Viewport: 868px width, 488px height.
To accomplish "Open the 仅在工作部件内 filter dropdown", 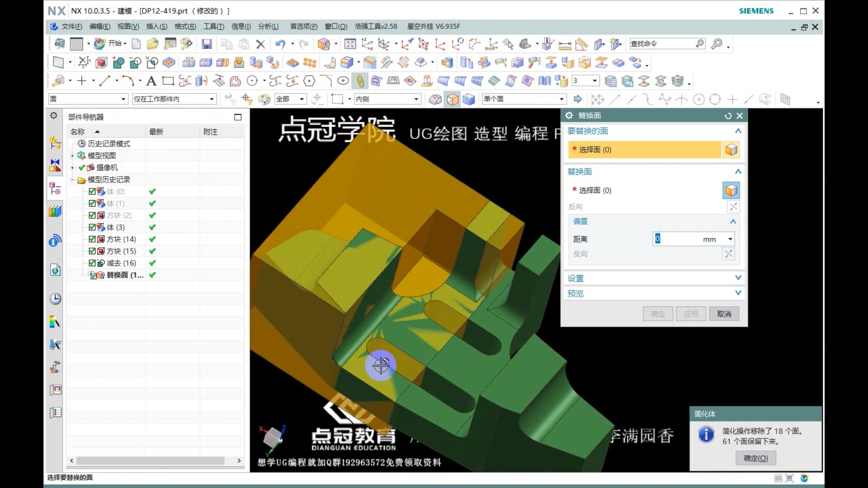I will click(211, 99).
